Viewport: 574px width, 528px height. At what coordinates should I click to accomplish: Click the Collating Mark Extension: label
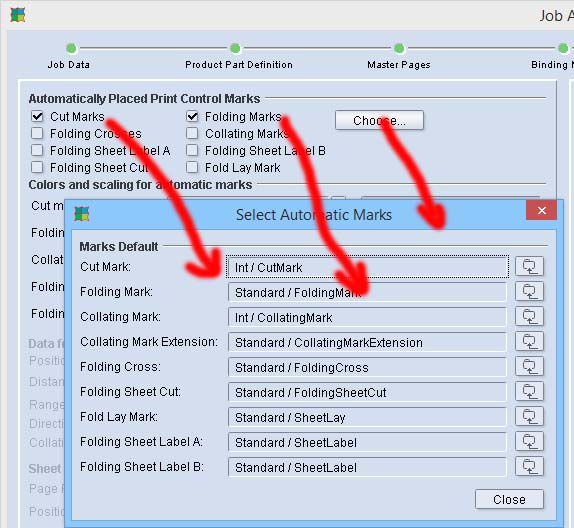tap(149, 342)
